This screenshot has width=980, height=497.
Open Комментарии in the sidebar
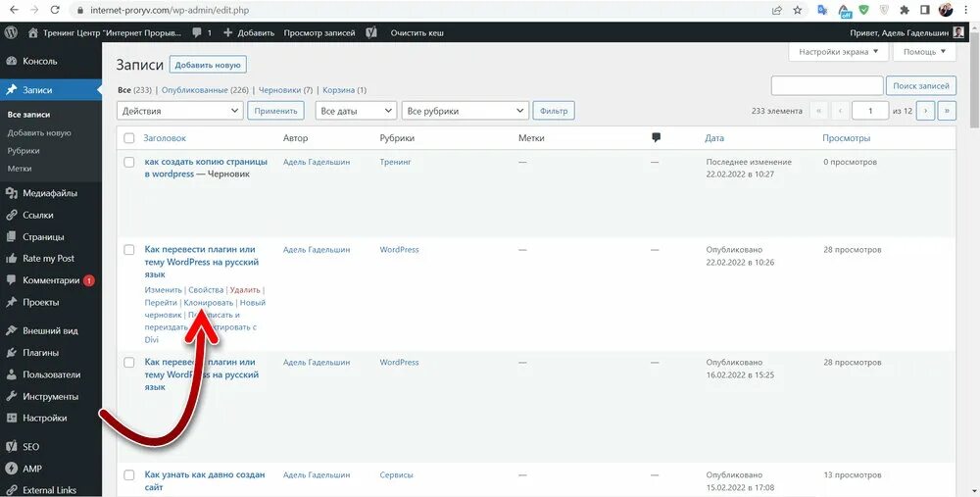coord(51,280)
